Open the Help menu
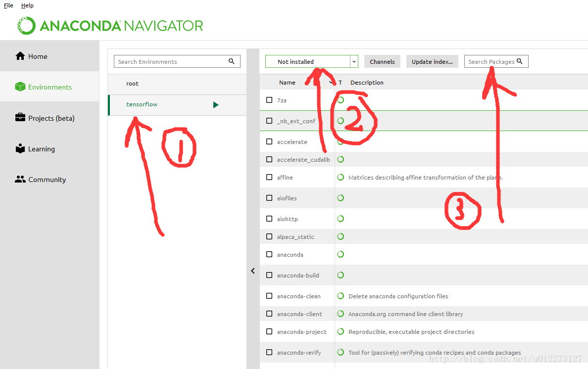Screen dimensions: 588x369 [x=27, y=5]
